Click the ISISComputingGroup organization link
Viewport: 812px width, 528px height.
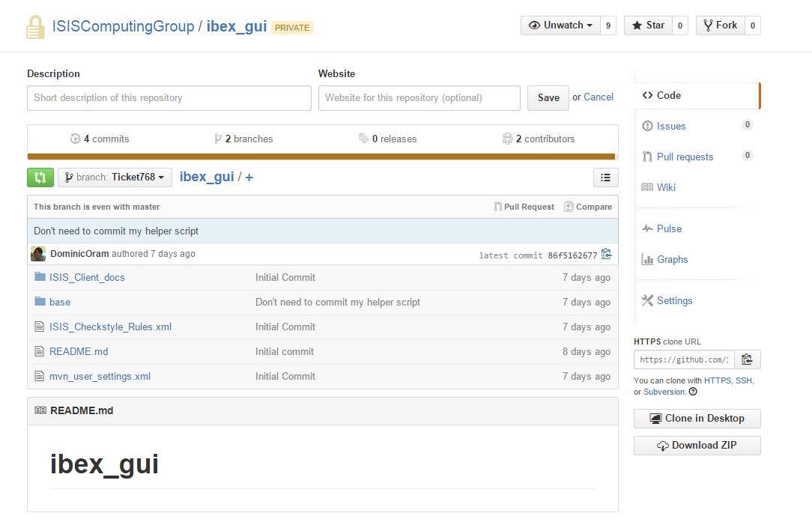[124, 26]
